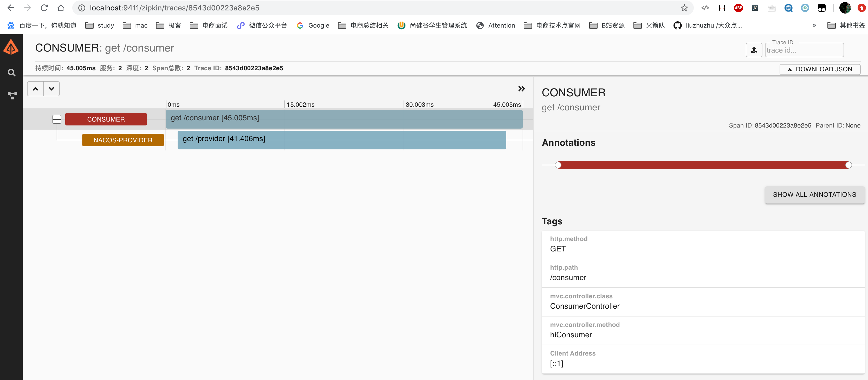Click the right annotation timeline handle
The height and width of the screenshot is (380, 868).
pyautogui.click(x=848, y=165)
